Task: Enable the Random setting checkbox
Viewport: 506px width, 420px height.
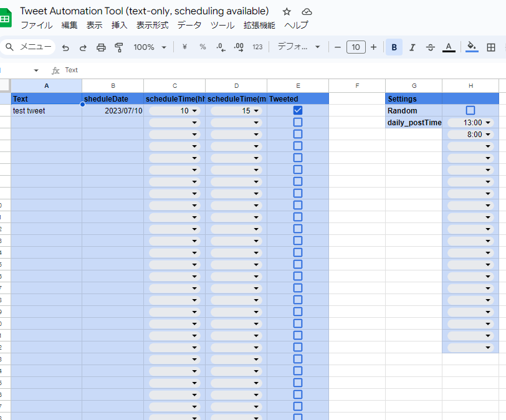Action: tap(470, 110)
